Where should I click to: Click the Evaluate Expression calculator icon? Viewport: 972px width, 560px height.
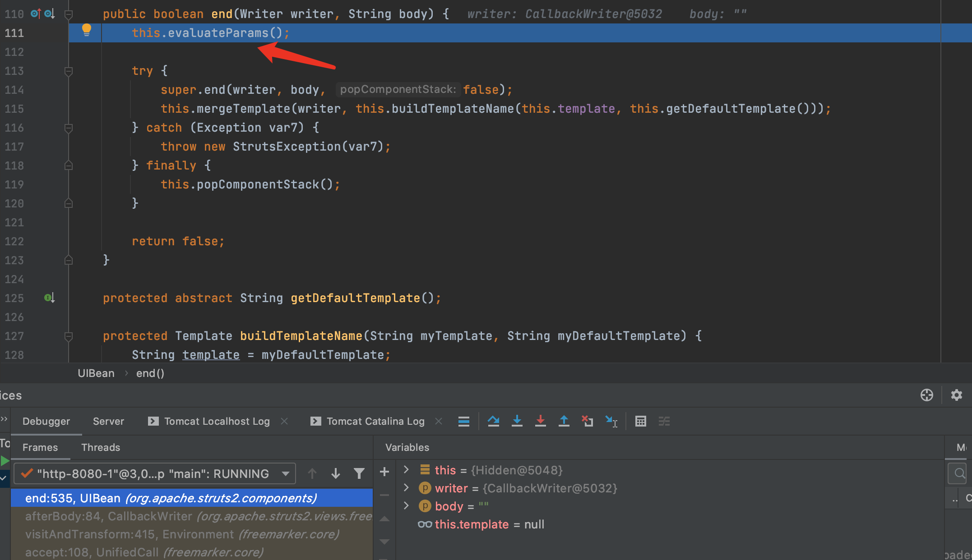[640, 421]
